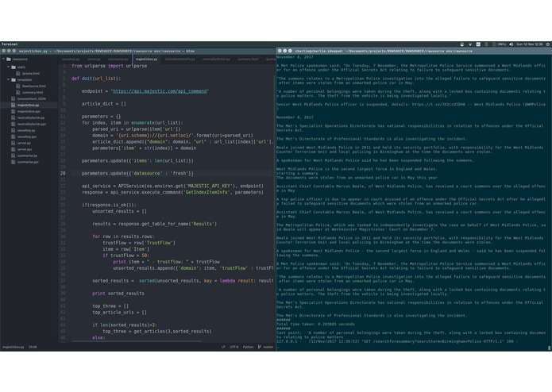The image size is (552, 392).
Task: Switch to the summary.html editor tab
Action: [248, 59]
